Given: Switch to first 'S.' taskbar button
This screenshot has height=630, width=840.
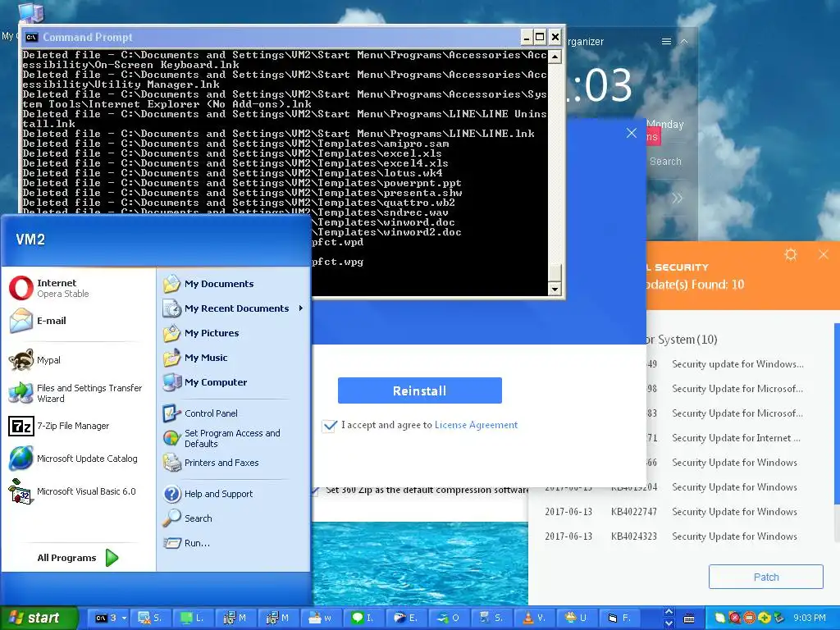Looking at the screenshot, I should (150, 619).
